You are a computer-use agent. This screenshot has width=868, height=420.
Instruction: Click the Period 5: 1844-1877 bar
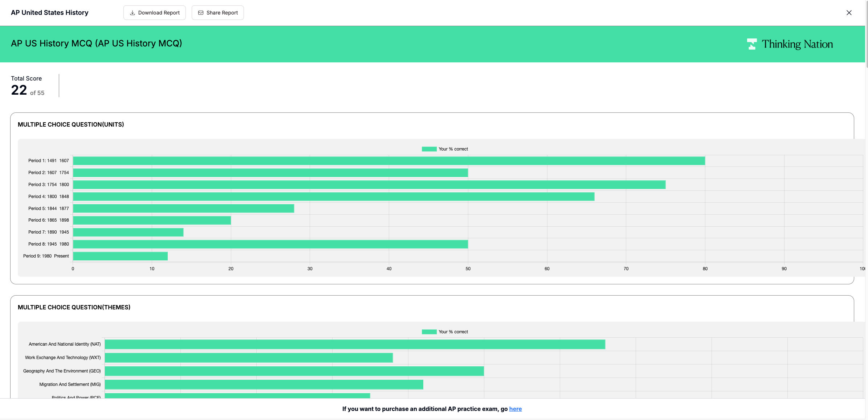(x=183, y=209)
